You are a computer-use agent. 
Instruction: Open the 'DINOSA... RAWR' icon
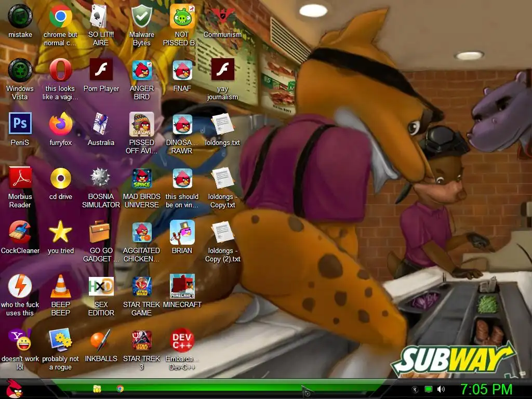click(x=182, y=124)
